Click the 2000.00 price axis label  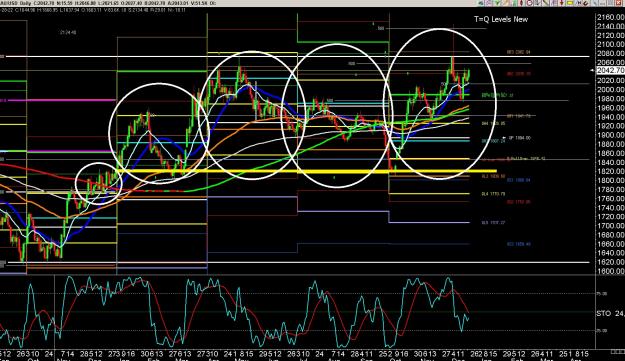(611, 90)
